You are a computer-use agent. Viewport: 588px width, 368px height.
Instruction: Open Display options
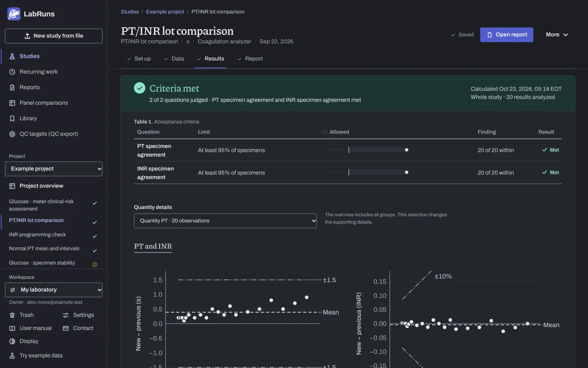pos(24,341)
